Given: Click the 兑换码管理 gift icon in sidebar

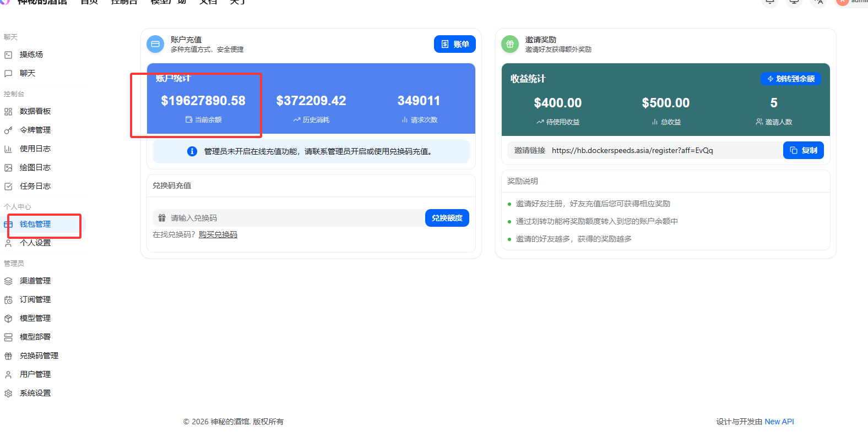Looking at the screenshot, I should coord(8,356).
